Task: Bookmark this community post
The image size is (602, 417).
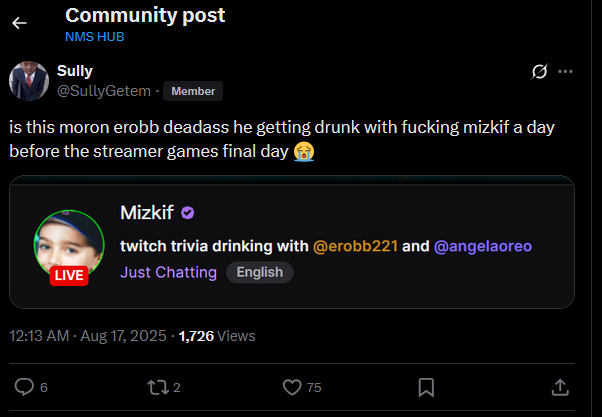Action: tap(426, 387)
